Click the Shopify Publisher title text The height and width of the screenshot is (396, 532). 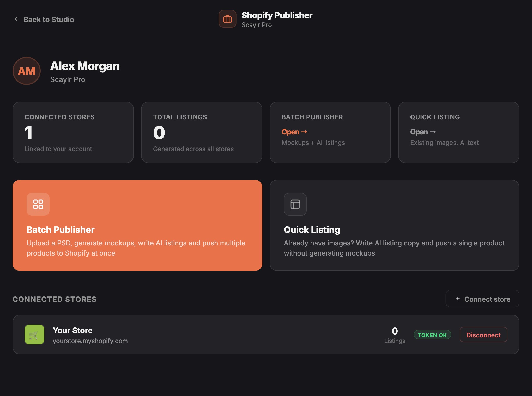pos(277,15)
